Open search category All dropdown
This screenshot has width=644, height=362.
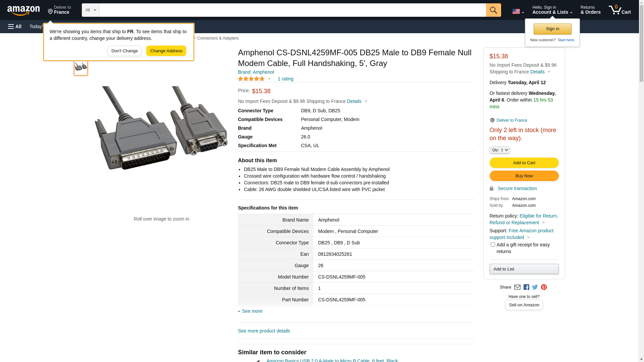tap(90, 10)
